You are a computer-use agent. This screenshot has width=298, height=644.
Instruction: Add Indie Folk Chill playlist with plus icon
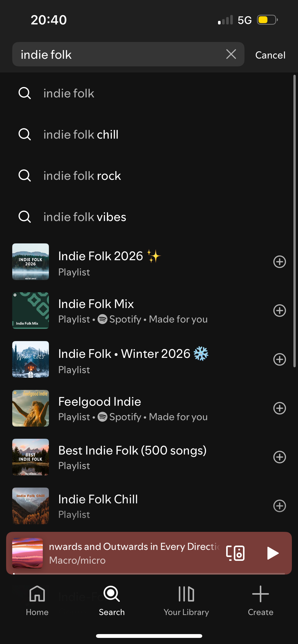point(279,506)
